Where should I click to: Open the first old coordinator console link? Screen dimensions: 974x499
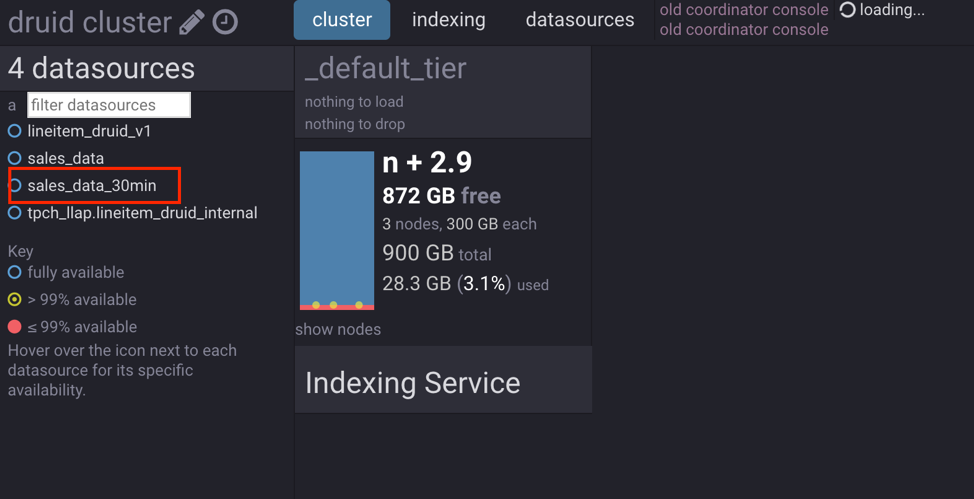click(x=743, y=10)
